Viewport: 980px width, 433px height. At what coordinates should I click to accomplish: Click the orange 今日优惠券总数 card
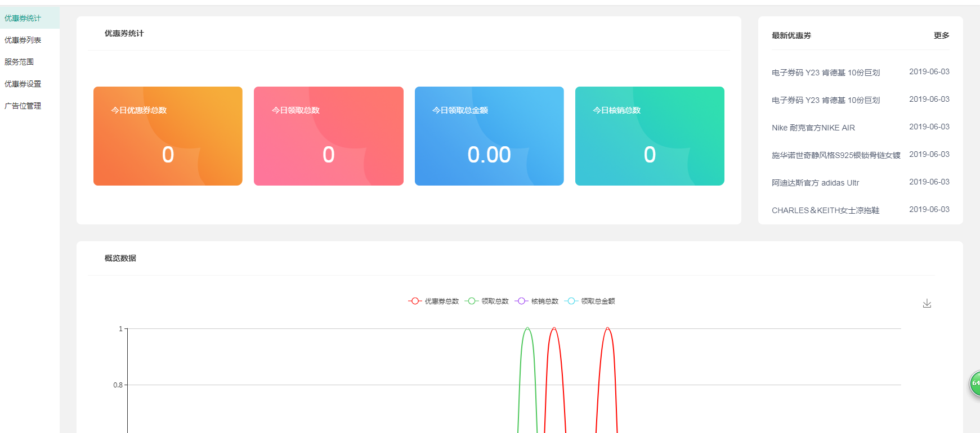(x=168, y=136)
